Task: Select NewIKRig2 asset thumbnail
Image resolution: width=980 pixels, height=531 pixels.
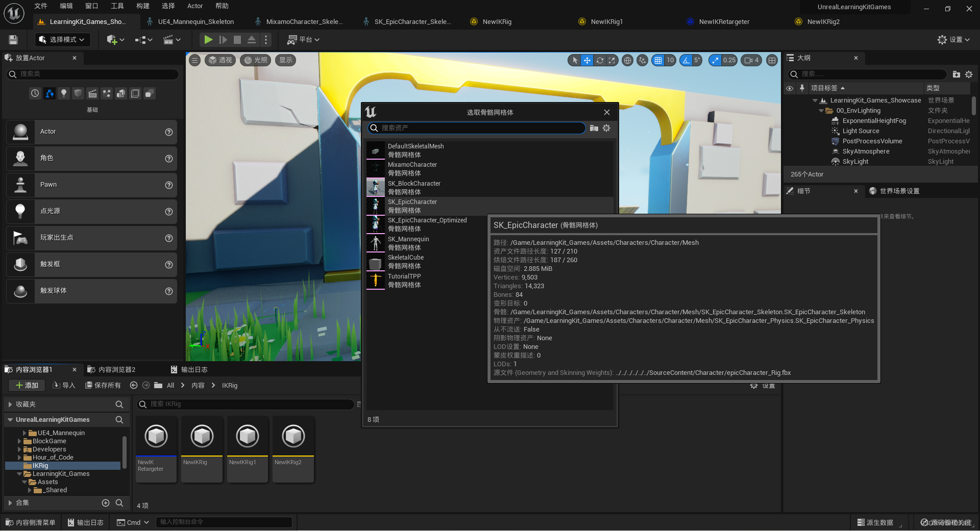Action: [293, 449]
